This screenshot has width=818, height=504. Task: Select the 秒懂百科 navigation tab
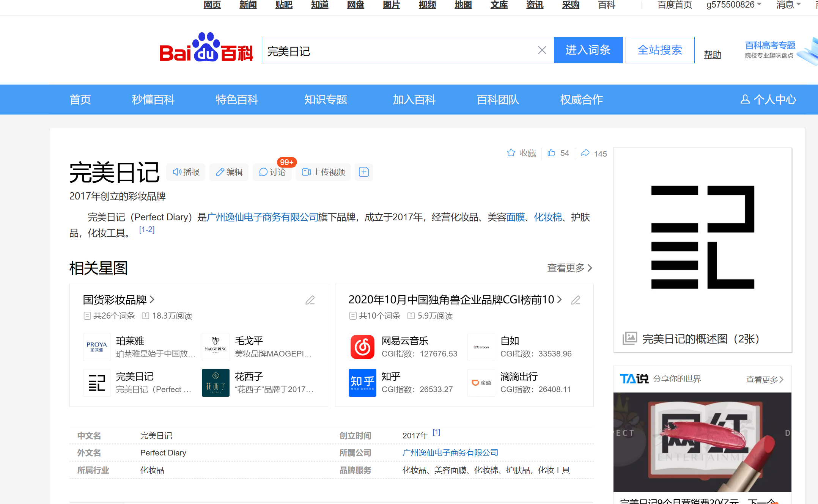pyautogui.click(x=153, y=99)
